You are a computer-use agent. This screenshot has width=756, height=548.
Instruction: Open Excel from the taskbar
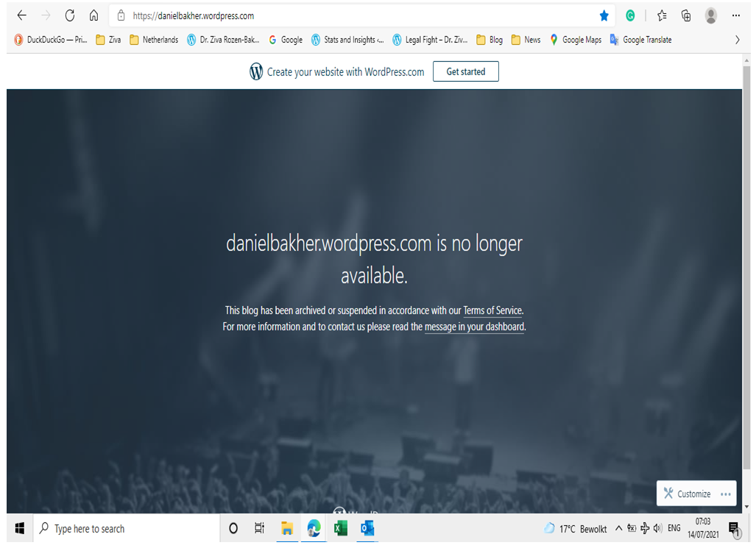pos(341,528)
